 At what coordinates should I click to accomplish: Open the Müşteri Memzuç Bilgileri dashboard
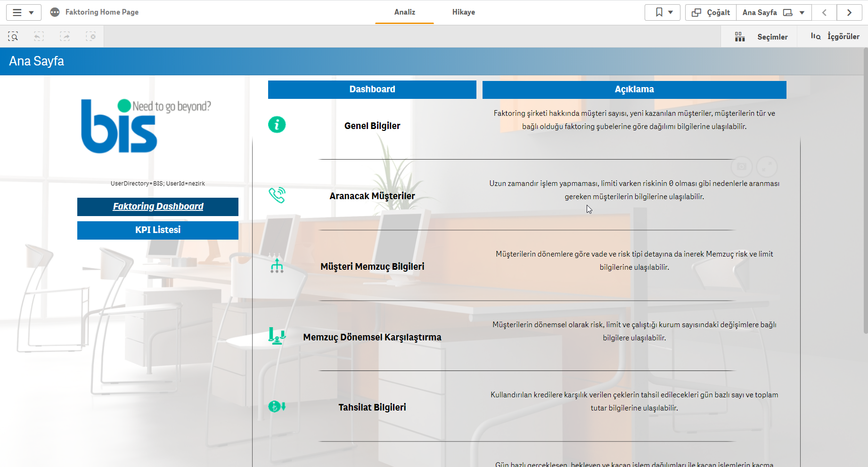[x=372, y=266]
